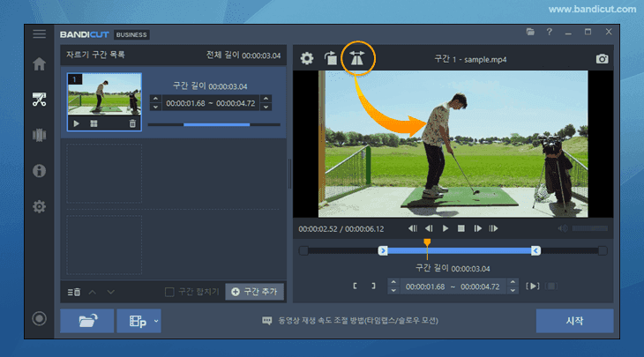Play segment 1 from its thumbnail

pos(77,123)
